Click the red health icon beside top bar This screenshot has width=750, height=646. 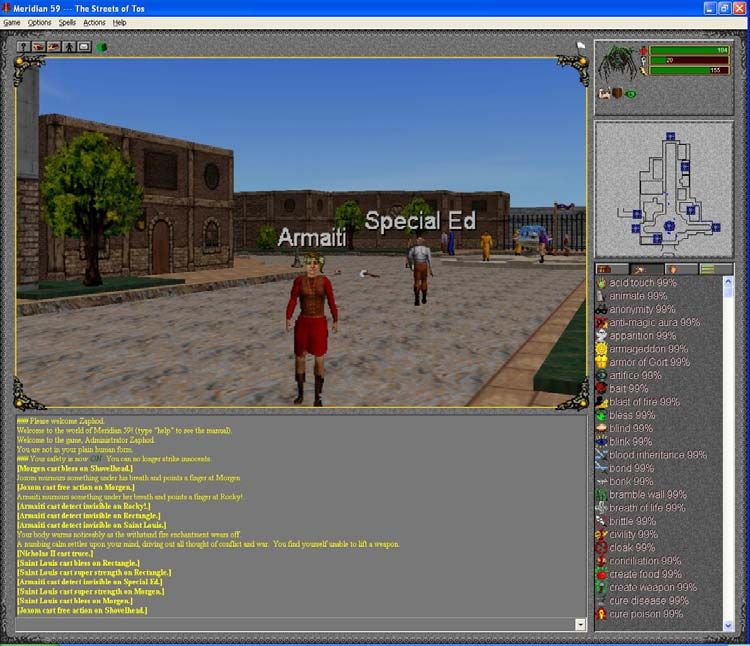(x=644, y=50)
